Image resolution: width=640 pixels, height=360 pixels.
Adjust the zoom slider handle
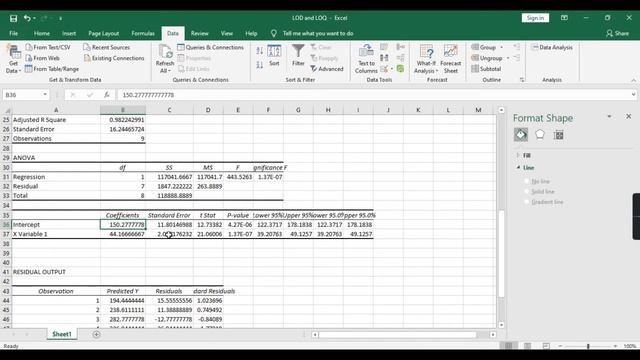pos(588,346)
